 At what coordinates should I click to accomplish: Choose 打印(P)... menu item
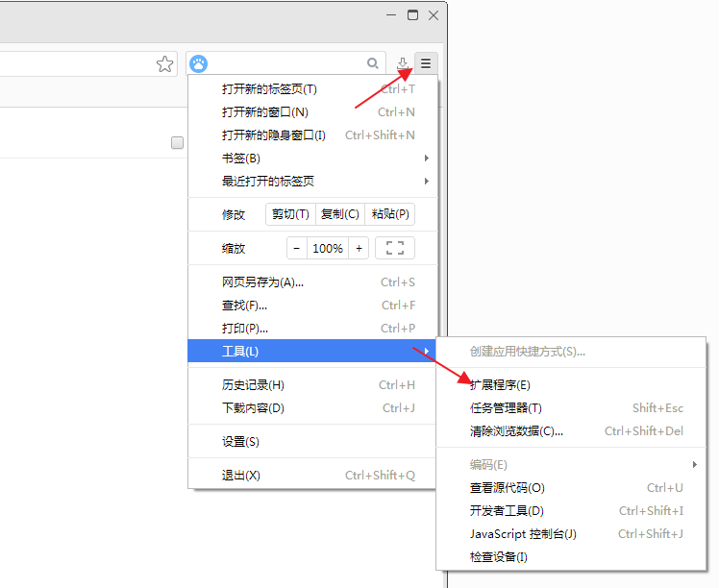pyautogui.click(x=311, y=329)
